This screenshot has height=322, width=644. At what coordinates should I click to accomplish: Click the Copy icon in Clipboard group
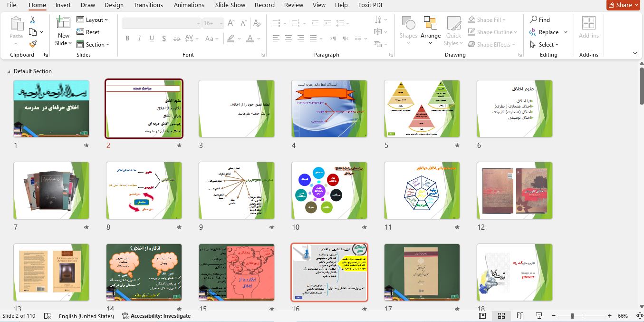pyautogui.click(x=33, y=32)
